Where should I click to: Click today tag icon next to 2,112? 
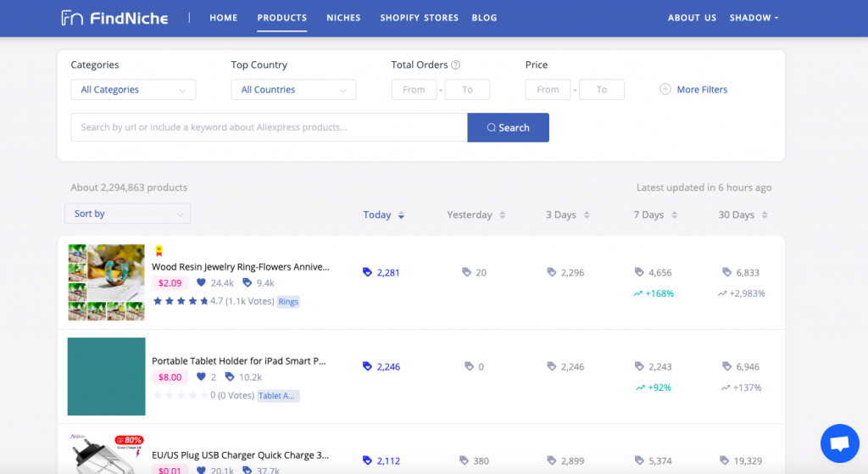[367, 460]
